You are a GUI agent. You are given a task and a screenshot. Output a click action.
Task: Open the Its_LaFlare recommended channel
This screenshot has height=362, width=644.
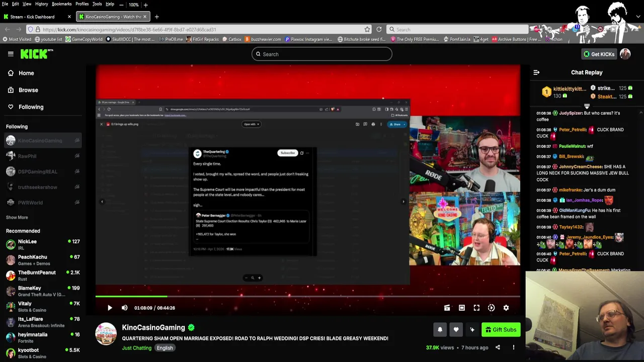tap(43, 322)
